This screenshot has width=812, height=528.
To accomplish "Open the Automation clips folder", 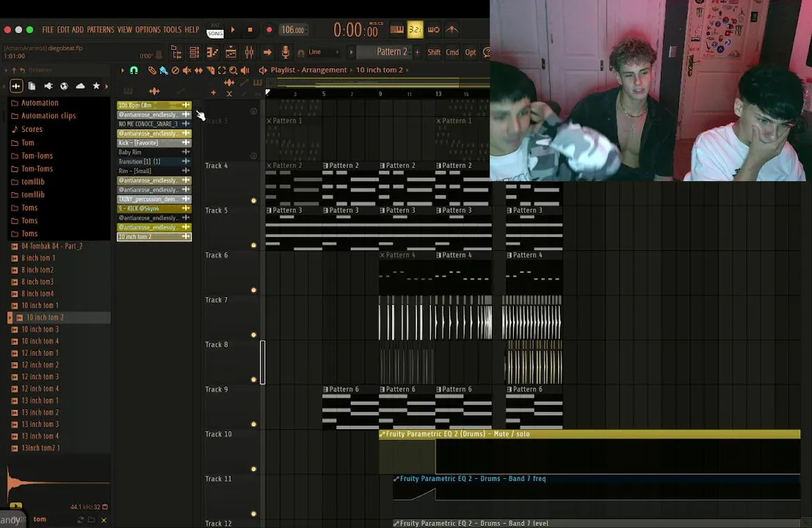I will pos(48,116).
